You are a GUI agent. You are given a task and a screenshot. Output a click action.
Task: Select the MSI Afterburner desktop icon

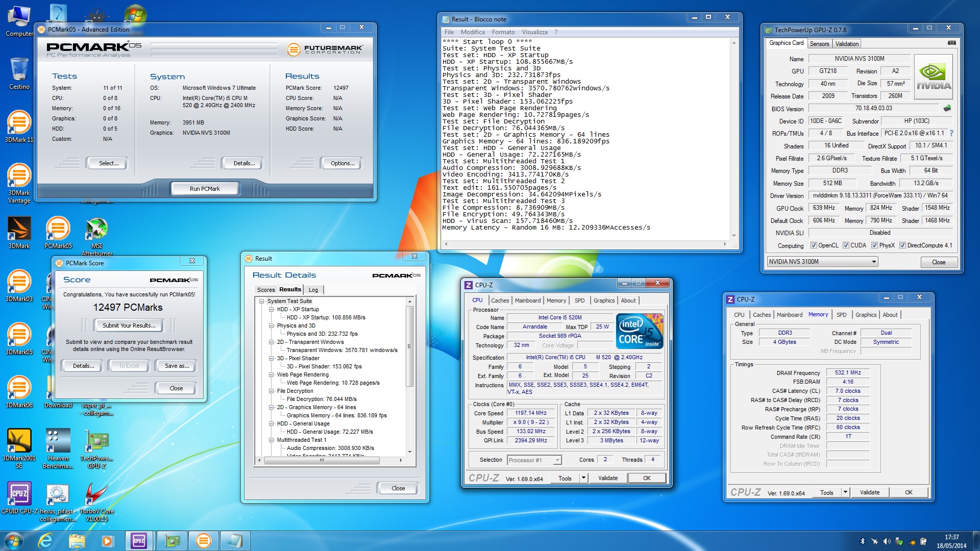pyautogui.click(x=96, y=237)
